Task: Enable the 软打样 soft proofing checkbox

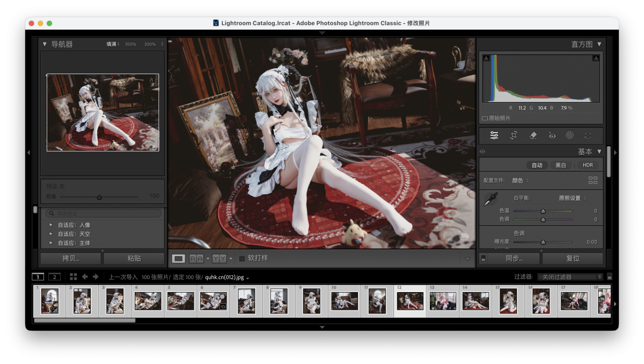Action: pos(242,258)
